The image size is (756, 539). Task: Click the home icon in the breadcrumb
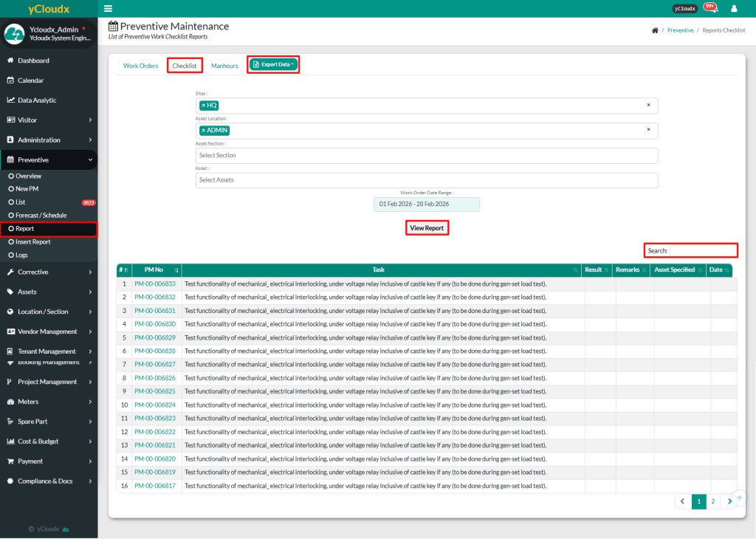pyautogui.click(x=655, y=30)
